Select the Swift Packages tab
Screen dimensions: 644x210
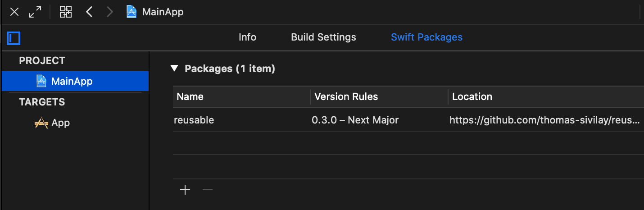426,37
